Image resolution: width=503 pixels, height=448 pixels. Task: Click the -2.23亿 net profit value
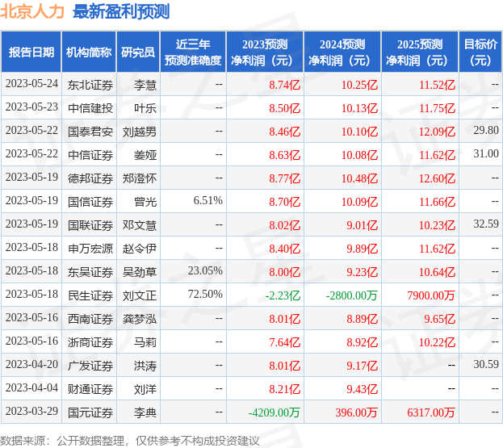[x=283, y=295]
